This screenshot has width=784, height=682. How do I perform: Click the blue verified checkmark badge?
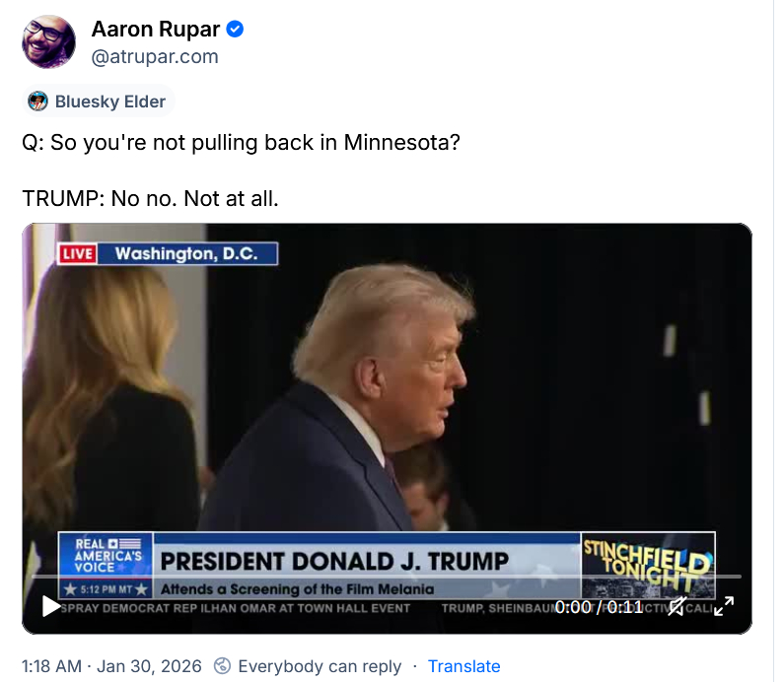click(235, 29)
